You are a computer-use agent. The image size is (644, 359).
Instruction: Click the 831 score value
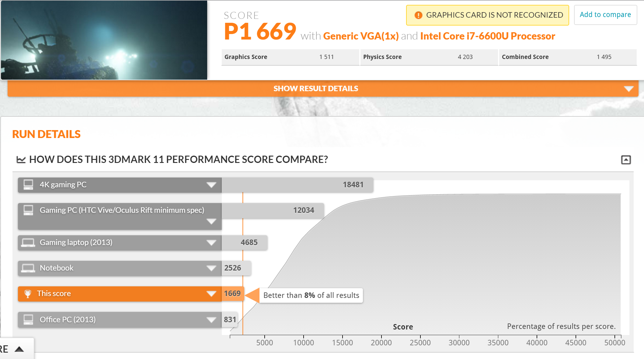[x=230, y=319]
